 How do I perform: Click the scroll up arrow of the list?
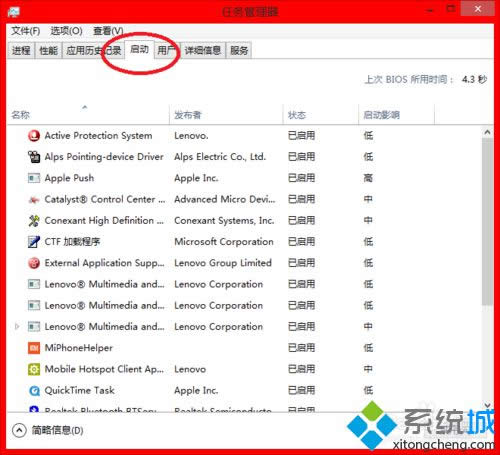(487, 132)
